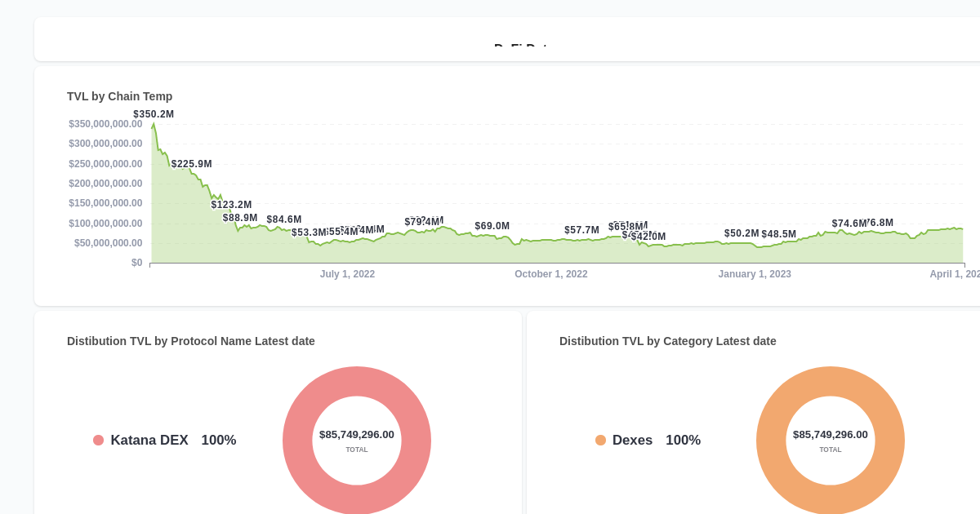Click the $350.2M peak data label
Image resolution: width=980 pixels, height=514 pixels.
(x=155, y=114)
